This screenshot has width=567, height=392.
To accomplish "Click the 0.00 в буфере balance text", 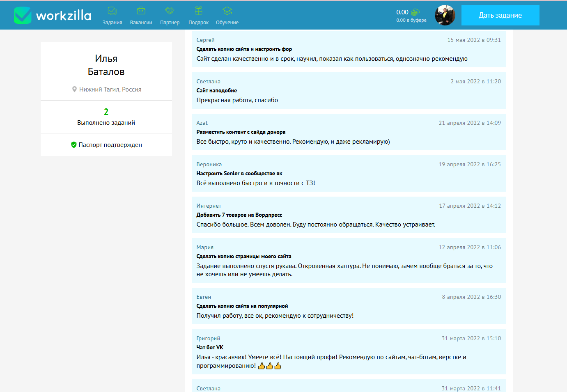I will pyautogui.click(x=411, y=20).
